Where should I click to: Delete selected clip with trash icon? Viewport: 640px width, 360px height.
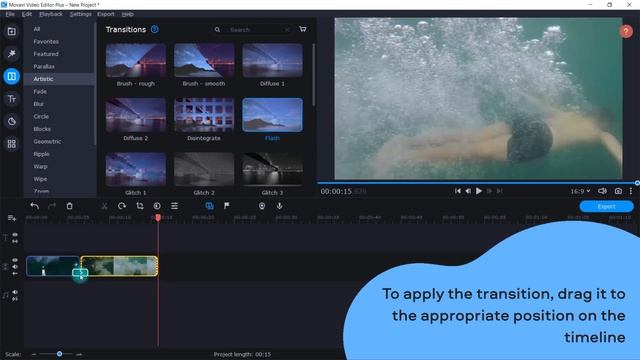point(69,206)
